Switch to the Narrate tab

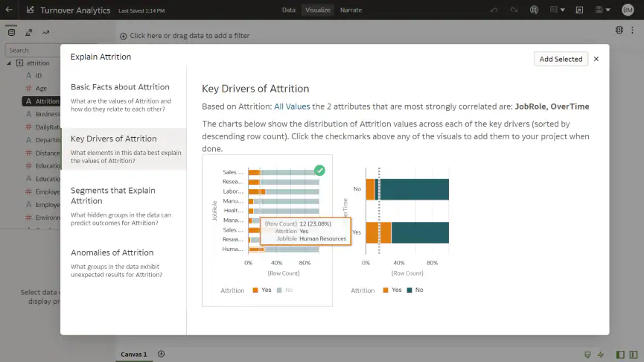(352, 10)
